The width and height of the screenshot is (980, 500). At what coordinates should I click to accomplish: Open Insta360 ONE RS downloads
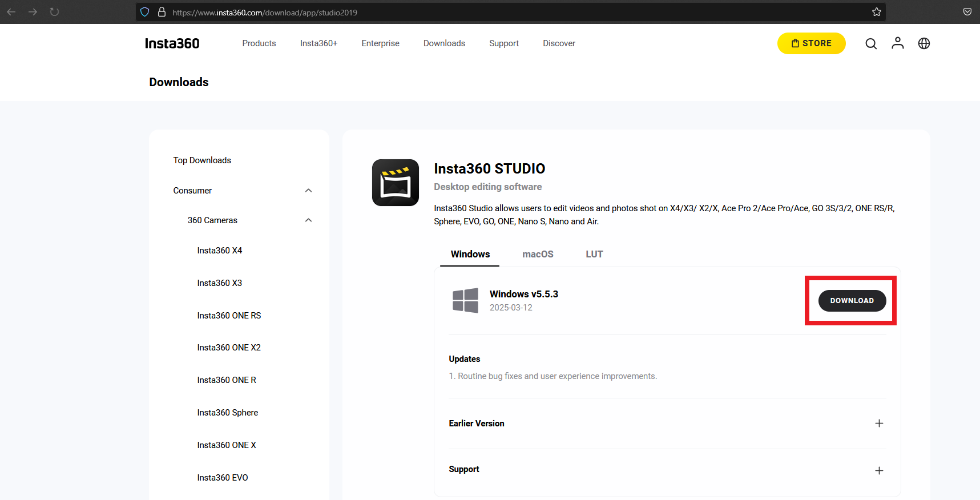point(229,316)
